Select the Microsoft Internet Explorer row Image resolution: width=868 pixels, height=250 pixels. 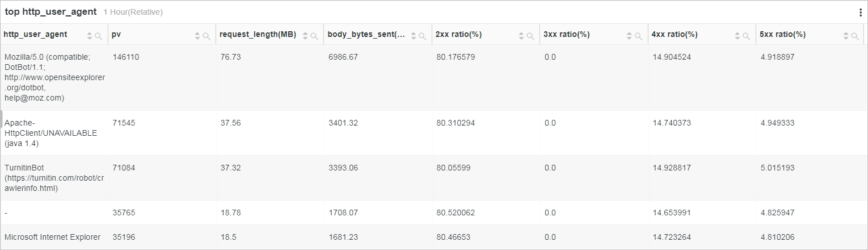[x=433, y=237]
